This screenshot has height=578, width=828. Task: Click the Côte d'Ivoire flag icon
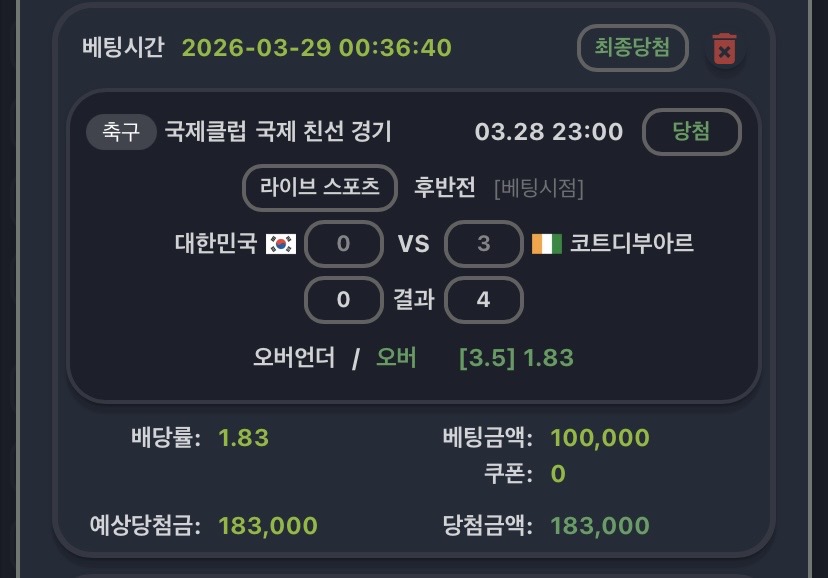pyautogui.click(x=544, y=244)
